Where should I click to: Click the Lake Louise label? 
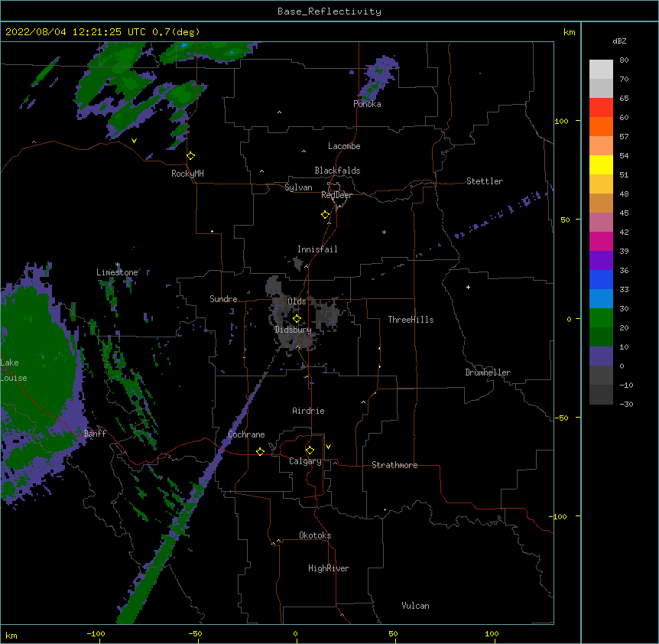click(x=12, y=370)
